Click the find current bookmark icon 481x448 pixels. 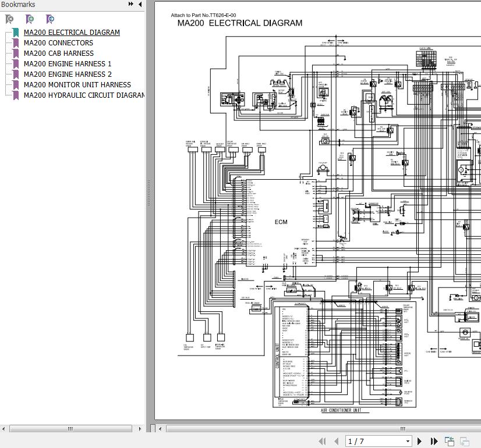50,19
